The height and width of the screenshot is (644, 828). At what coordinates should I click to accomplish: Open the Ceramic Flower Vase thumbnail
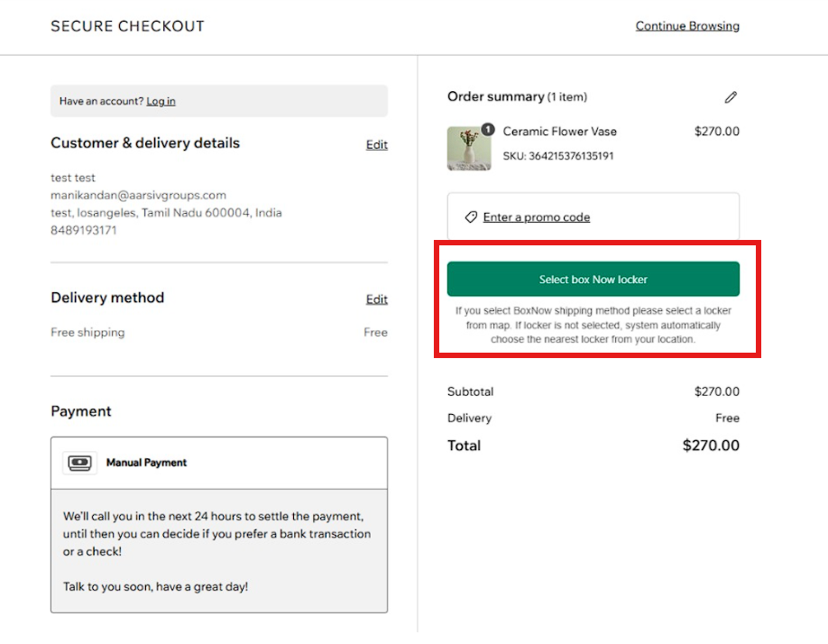[469, 149]
